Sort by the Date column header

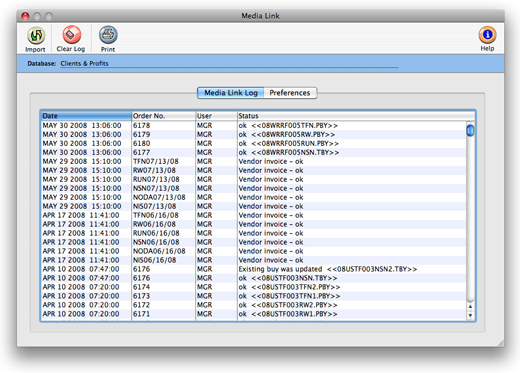86,116
